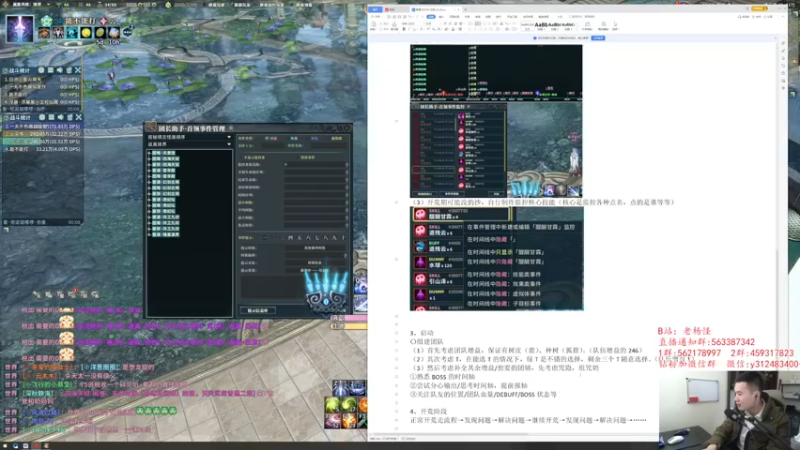
Task: Open a new tab with the plus button in WPS
Action: (x=465, y=9)
